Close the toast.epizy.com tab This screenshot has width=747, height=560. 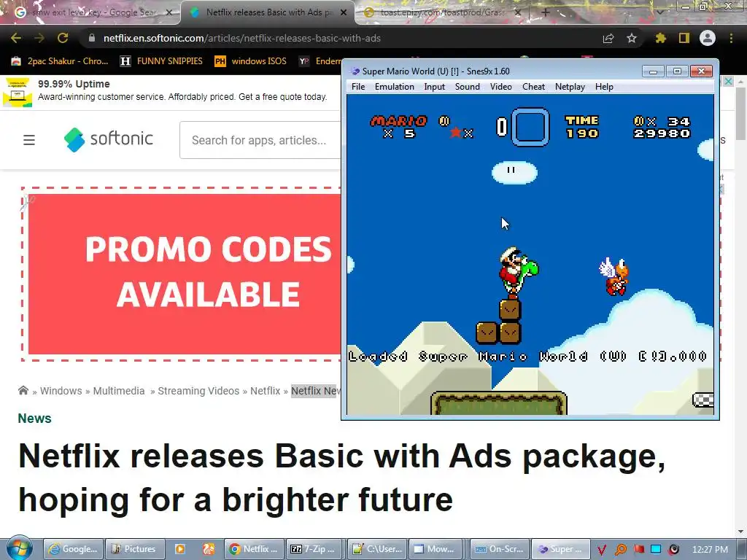pyautogui.click(x=518, y=12)
